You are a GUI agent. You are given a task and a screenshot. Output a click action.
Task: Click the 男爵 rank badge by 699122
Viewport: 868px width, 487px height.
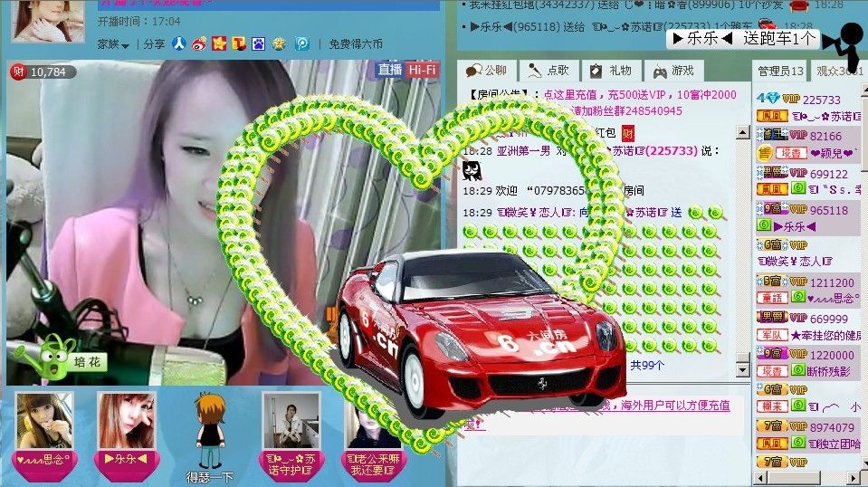tap(772, 173)
